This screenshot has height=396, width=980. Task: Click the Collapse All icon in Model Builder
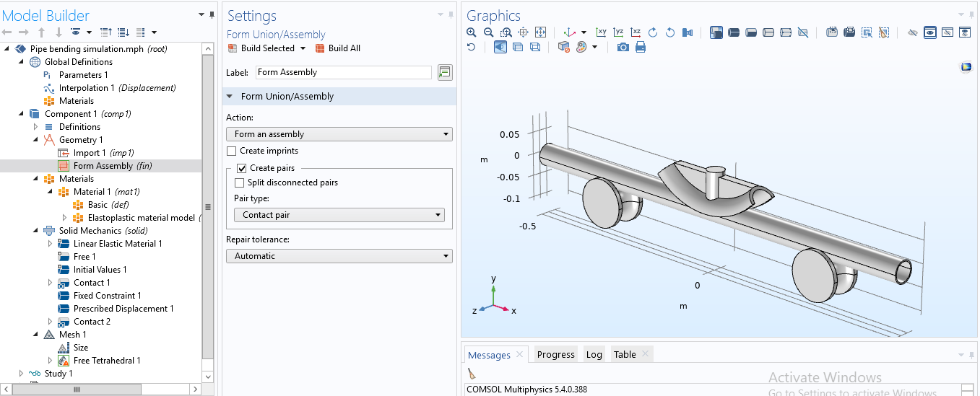[106, 32]
